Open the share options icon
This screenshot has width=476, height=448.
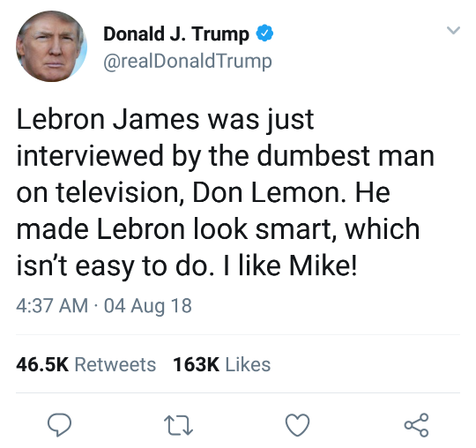click(x=416, y=425)
